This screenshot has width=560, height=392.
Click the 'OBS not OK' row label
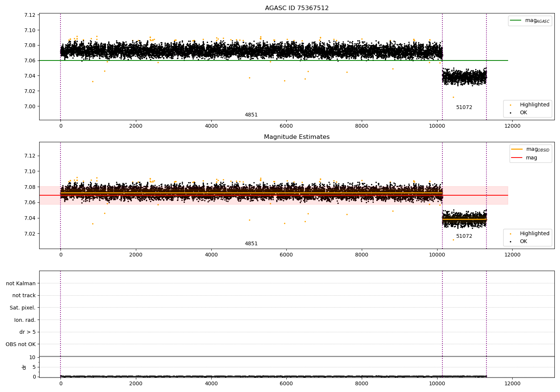(21, 344)
